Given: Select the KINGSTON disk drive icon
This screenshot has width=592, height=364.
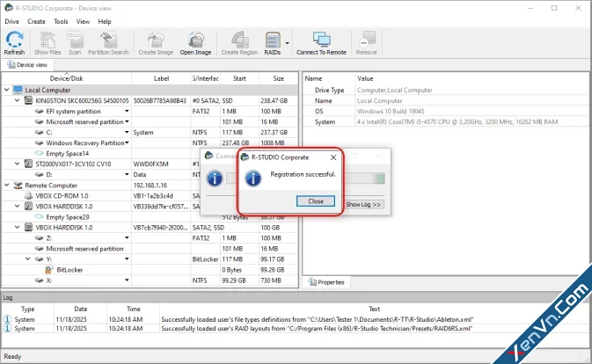Looking at the screenshot, I should (x=28, y=100).
